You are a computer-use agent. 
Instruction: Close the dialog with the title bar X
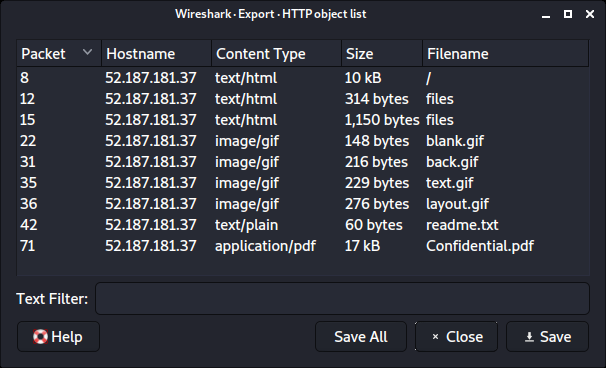coord(590,14)
